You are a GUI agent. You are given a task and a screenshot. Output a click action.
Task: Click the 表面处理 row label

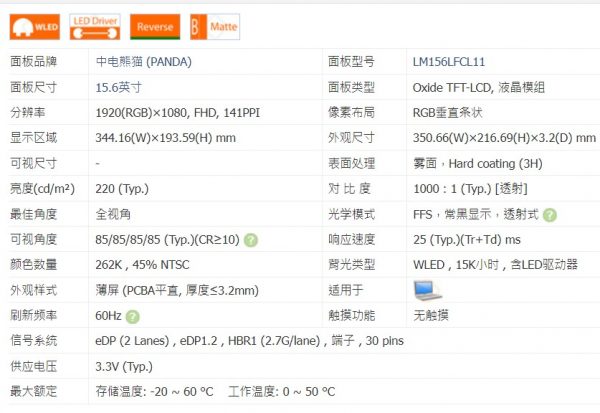point(351,163)
